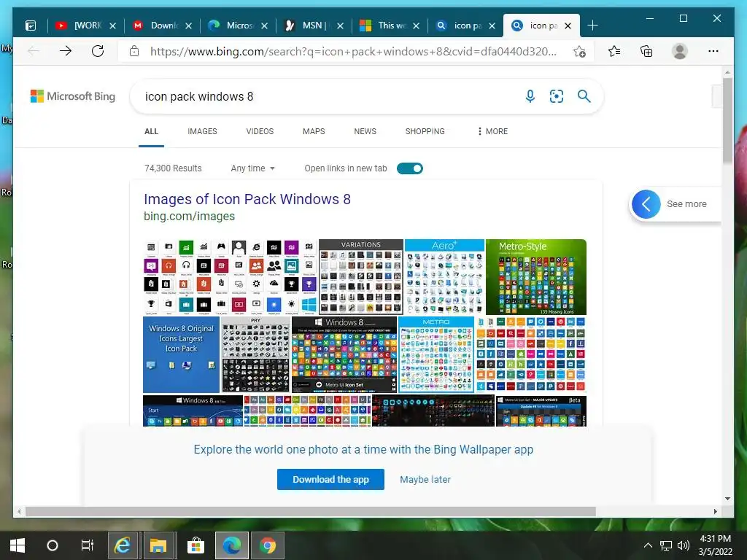Start visual search using an image
Viewport: 747px width, 560px height.
(x=557, y=96)
